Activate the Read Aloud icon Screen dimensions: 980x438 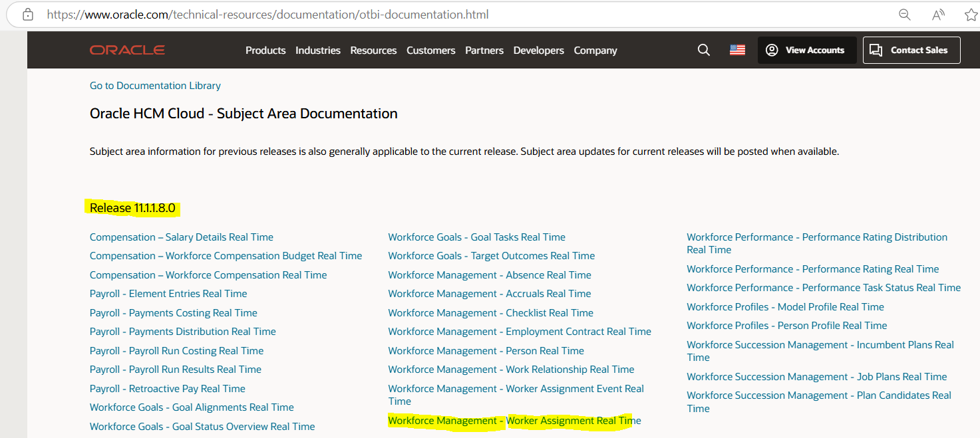[938, 15]
